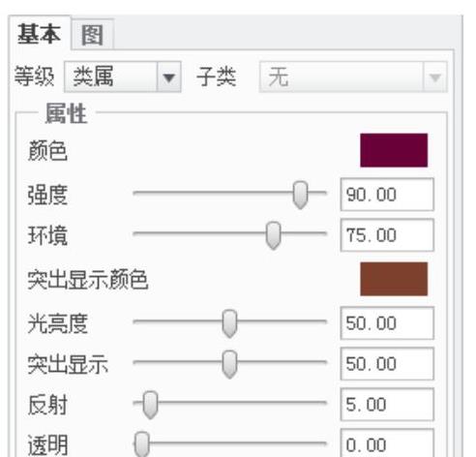Click the 光亮度 slider handle

tap(229, 323)
